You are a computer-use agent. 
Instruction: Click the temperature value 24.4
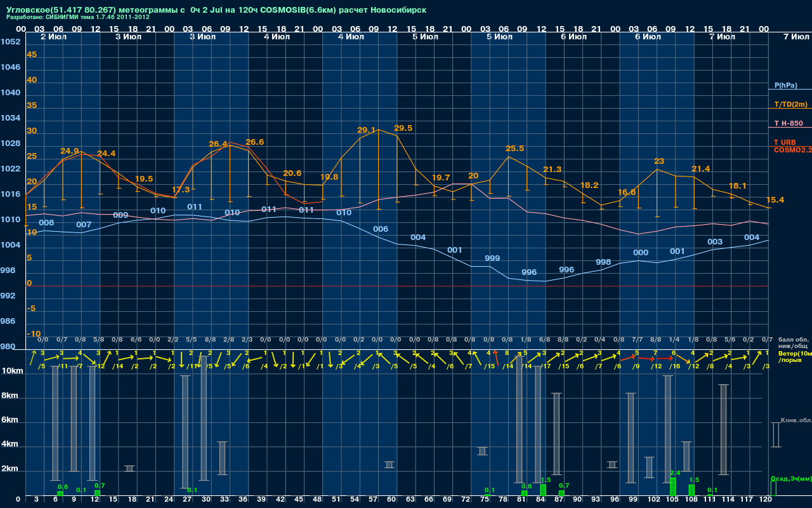107,154
